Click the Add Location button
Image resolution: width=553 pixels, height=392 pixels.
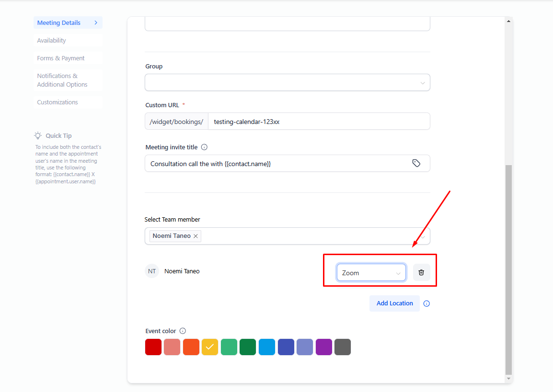[x=394, y=303]
